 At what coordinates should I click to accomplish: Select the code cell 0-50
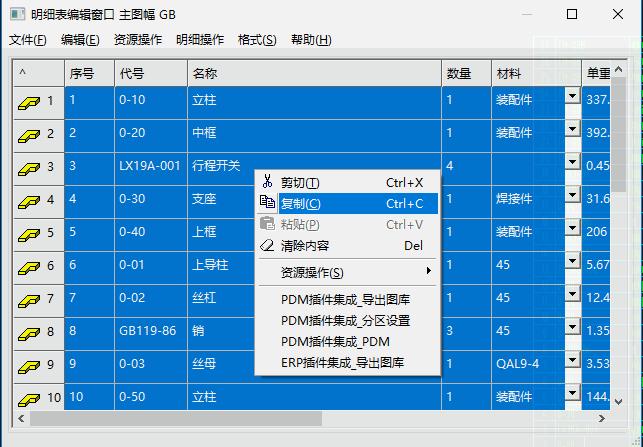click(x=151, y=397)
